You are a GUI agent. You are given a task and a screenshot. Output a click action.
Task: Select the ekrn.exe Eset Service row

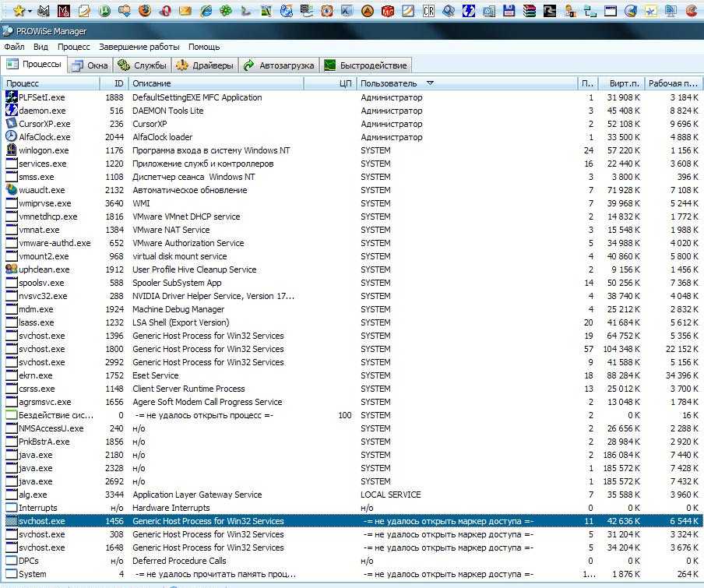(x=352, y=375)
